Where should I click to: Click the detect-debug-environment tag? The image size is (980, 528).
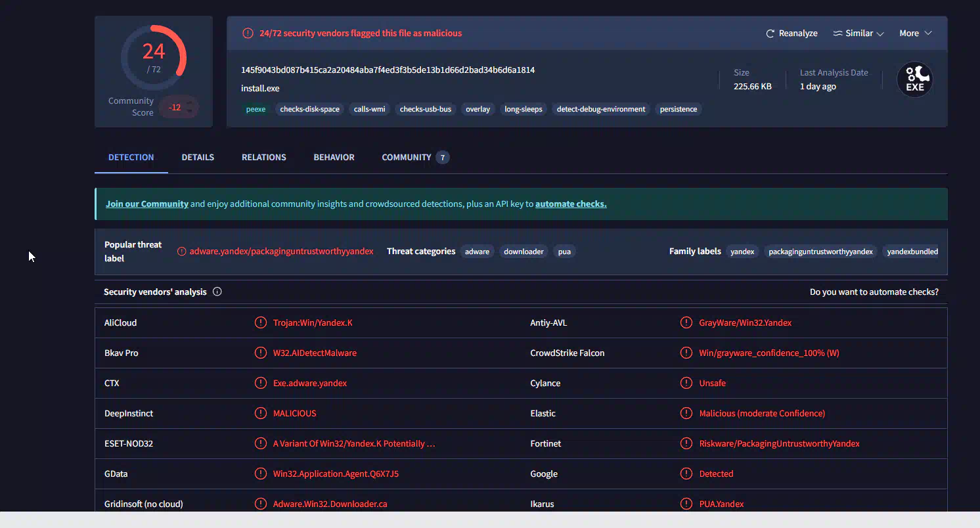tap(601, 109)
